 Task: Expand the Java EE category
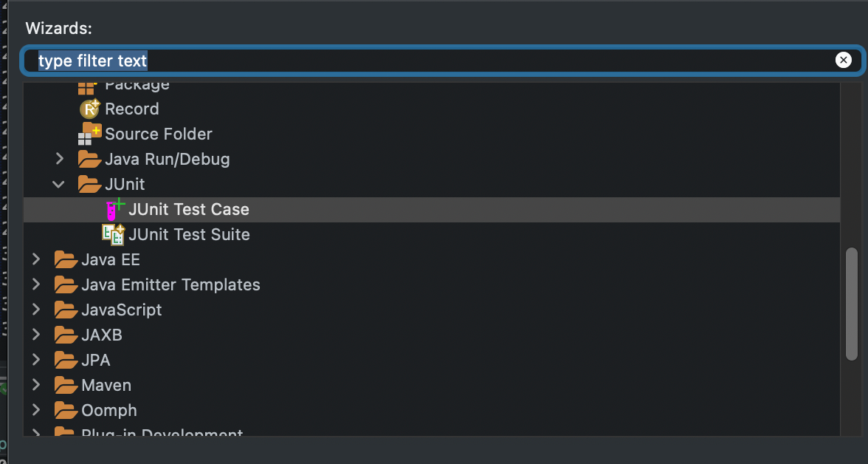[x=35, y=259]
